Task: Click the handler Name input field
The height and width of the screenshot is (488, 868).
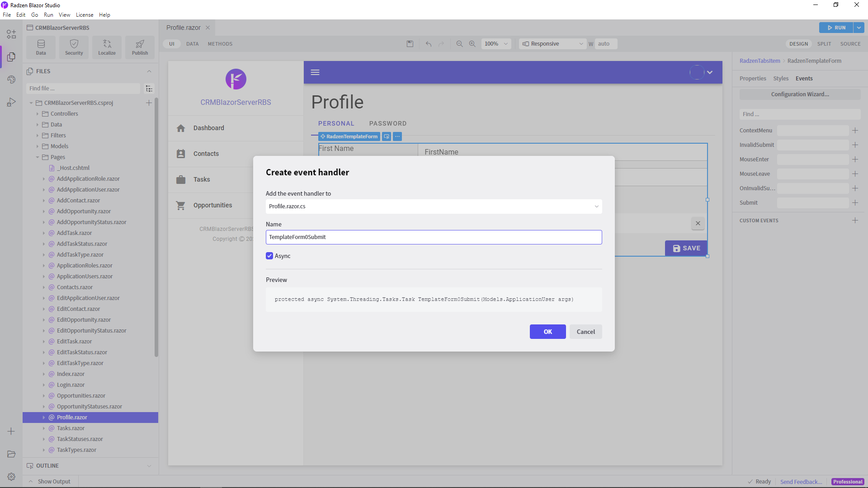Action: [x=434, y=237]
